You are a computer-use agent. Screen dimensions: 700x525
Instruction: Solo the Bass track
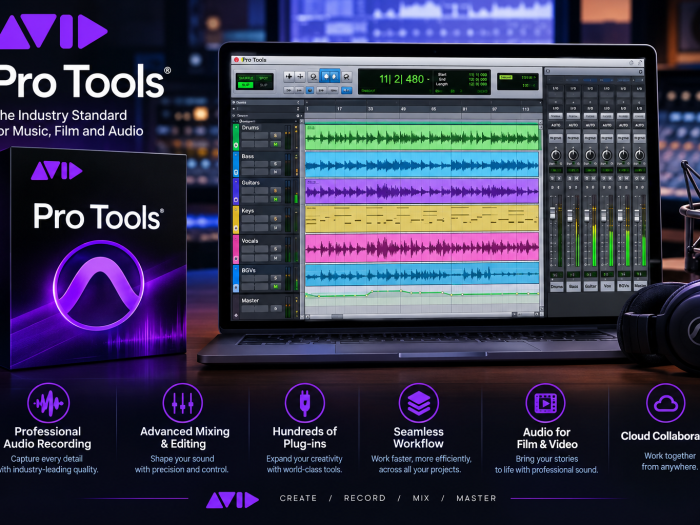click(275, 163)
